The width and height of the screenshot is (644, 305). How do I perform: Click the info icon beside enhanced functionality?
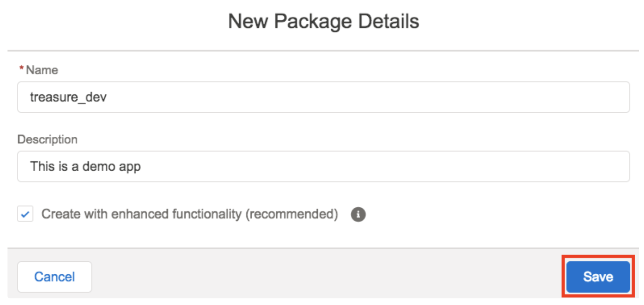coord(358,215)
